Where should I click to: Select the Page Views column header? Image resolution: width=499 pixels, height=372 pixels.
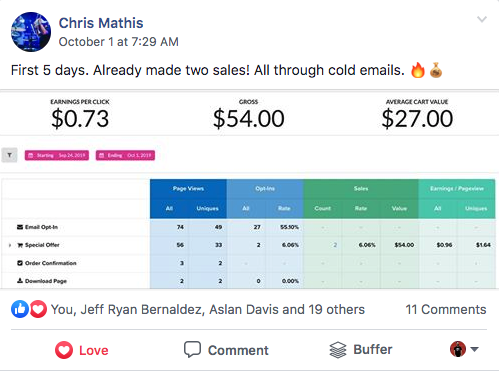(x=188, y=189)
